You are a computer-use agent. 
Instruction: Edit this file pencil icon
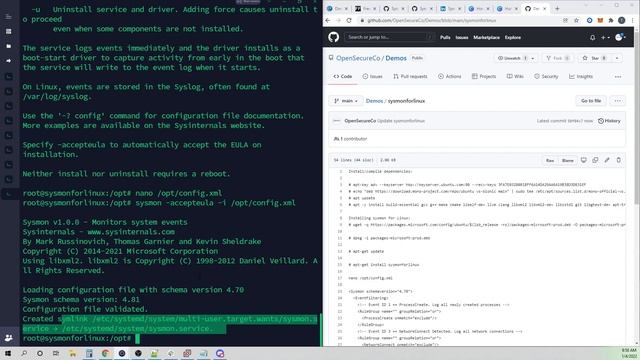point(607,160)
